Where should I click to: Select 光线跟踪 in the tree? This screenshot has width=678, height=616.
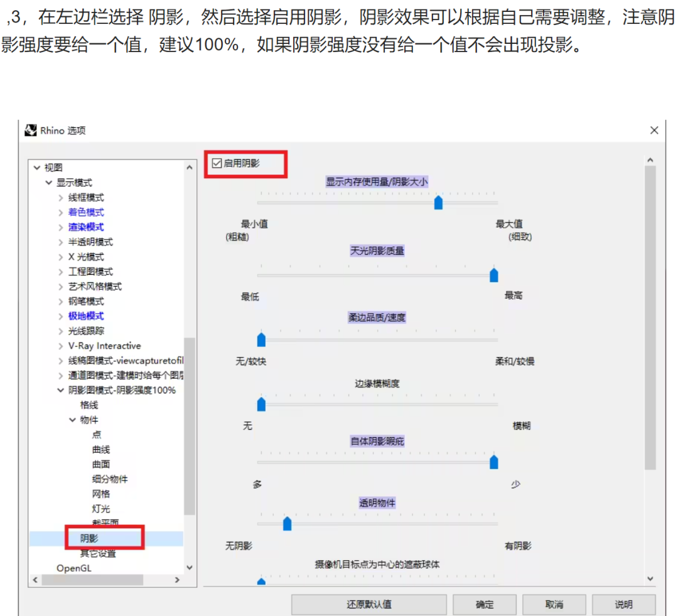point(86,331)
